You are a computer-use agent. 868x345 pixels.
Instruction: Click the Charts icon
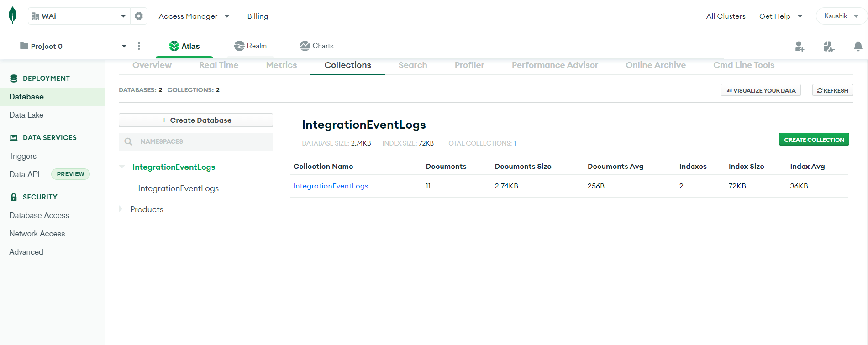(305, 46)
